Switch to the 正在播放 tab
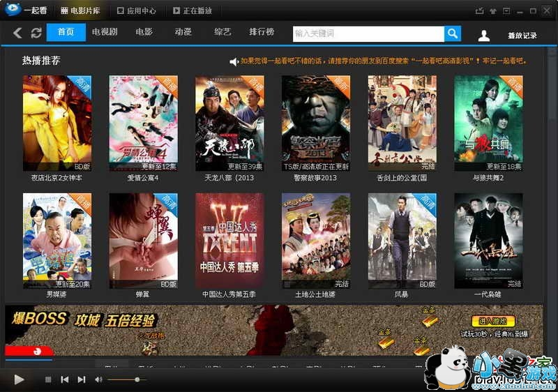The image size is (558, 392). pyautogui.click(x=193, y=10)
